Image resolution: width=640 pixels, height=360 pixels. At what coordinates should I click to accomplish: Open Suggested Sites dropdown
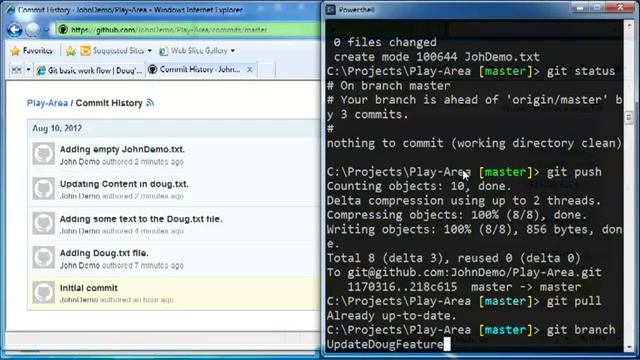click(x=116, y=51)
